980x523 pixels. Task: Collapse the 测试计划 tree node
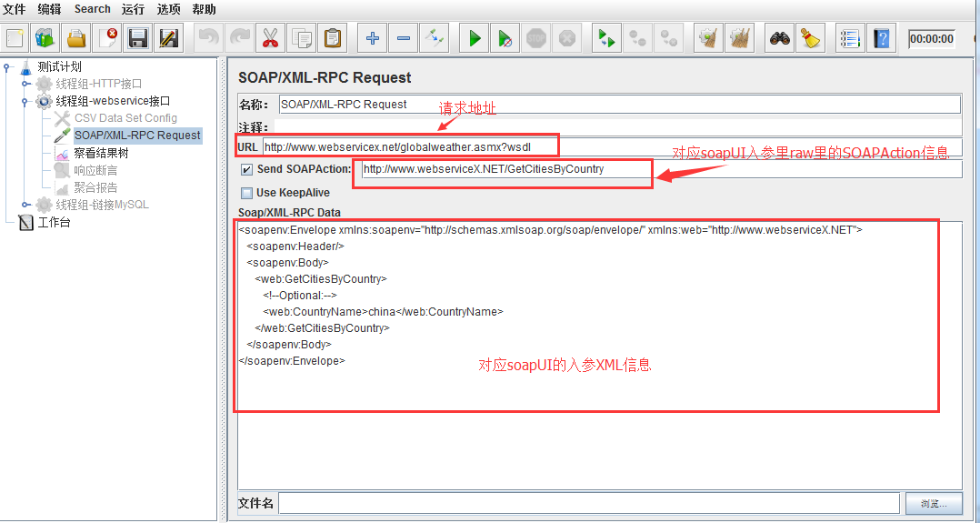click(7, 66)
